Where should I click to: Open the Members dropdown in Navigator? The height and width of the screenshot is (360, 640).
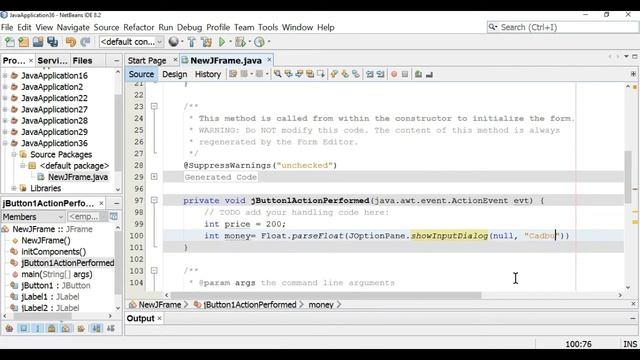click(x=33, y=217)
